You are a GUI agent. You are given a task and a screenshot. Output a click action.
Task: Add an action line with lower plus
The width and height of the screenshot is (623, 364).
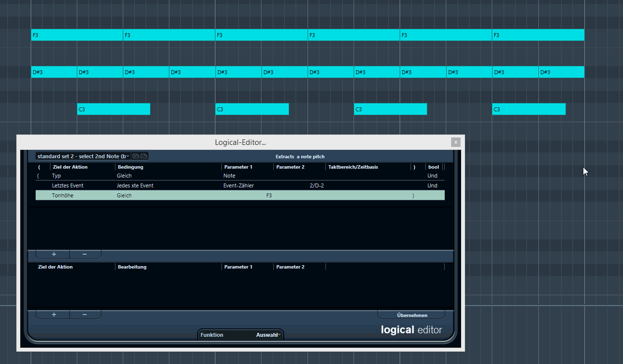point(53,315)
